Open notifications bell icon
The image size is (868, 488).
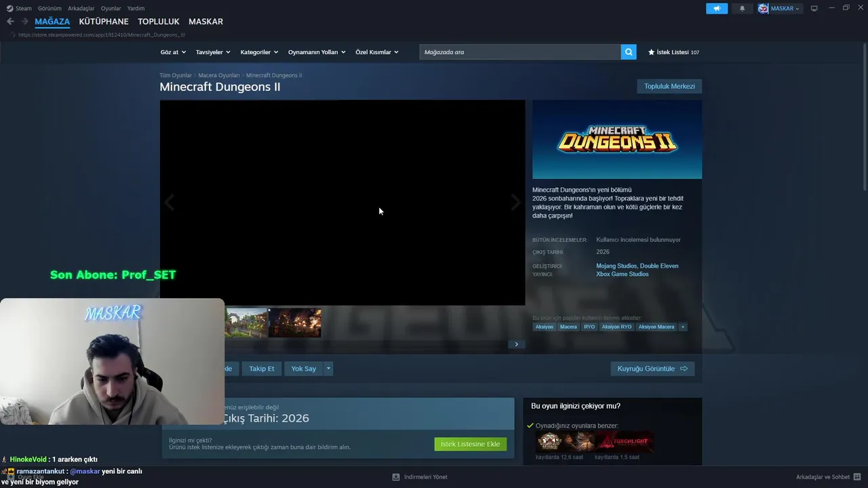point(742,8)
